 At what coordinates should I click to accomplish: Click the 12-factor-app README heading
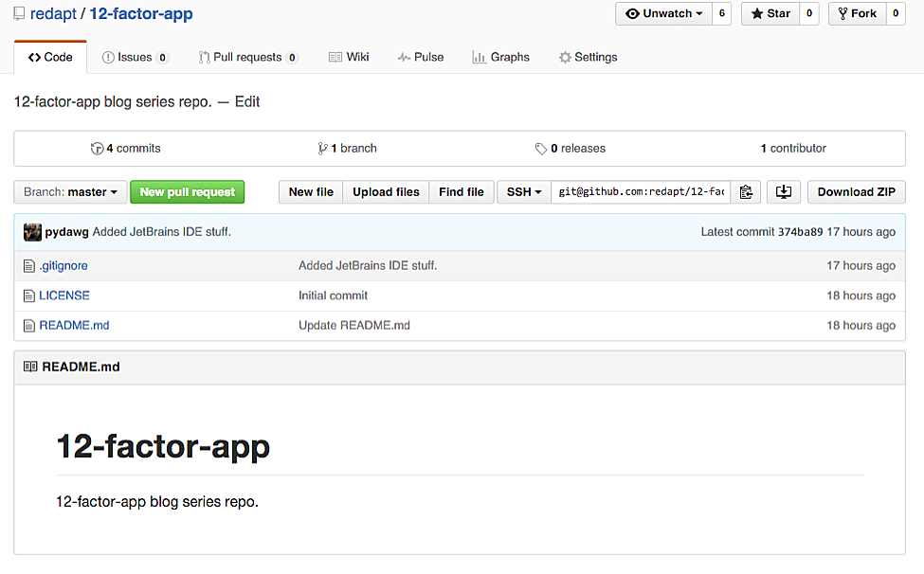tap(163, 446)
